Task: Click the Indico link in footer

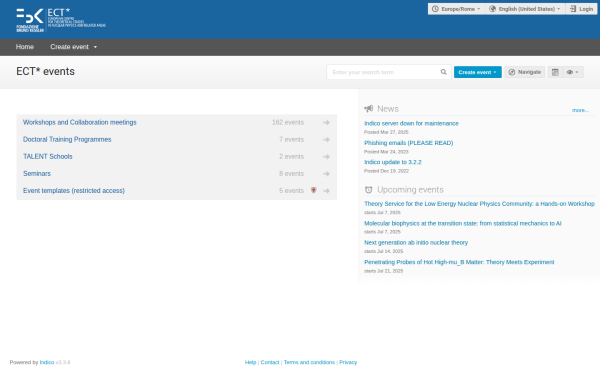Action: [x=47, y=362]
